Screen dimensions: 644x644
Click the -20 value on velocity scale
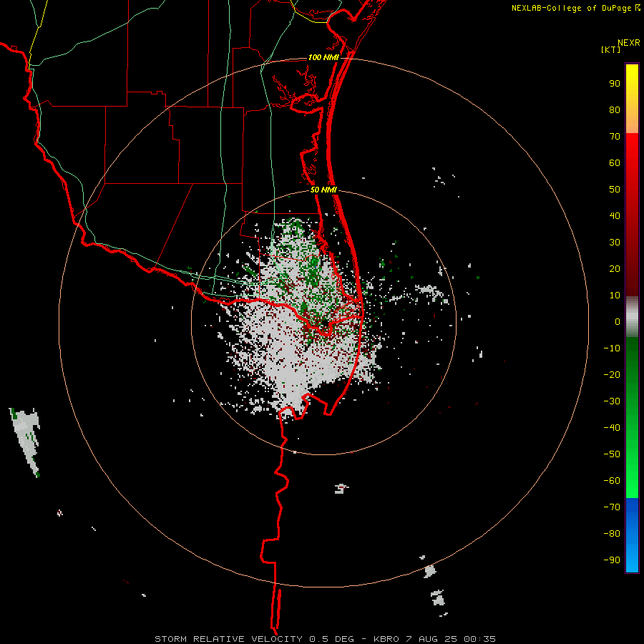coord(612,375)
